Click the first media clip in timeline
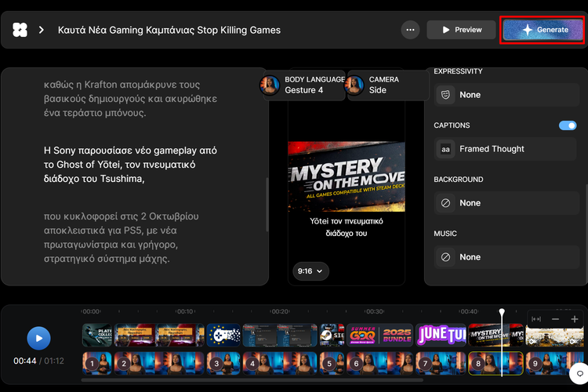This screenshot has height=392, width=588. coord(96,335)
